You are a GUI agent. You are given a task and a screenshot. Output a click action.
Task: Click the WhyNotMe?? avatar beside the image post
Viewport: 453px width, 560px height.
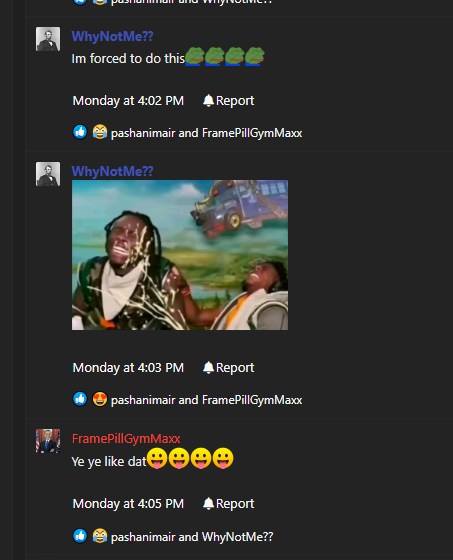coord(48,174)
